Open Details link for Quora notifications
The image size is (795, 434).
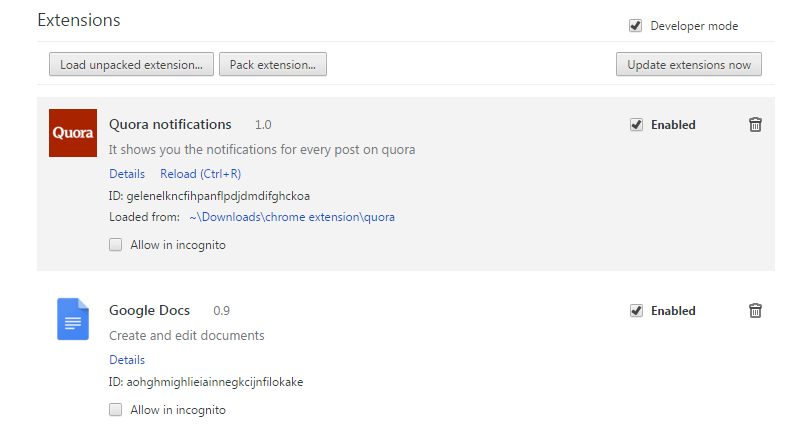[127, 174]
